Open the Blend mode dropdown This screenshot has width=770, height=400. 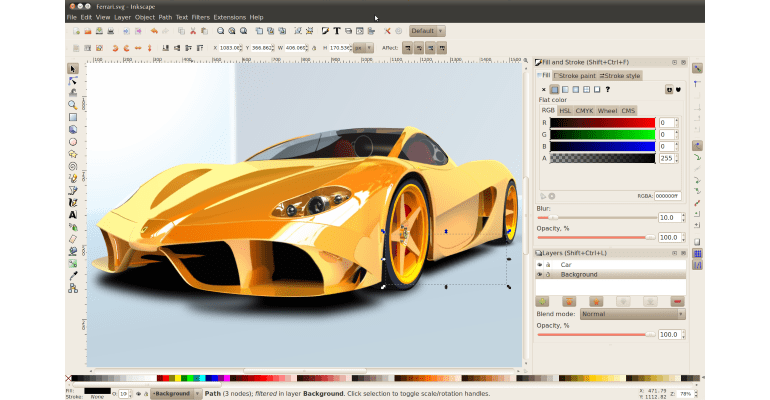click(632, 314)
